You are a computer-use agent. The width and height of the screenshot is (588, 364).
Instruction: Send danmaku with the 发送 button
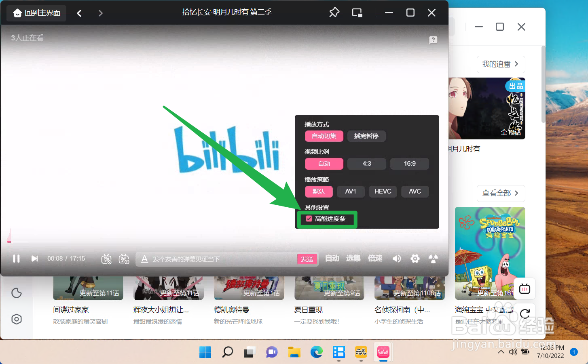tap(307, 259)
